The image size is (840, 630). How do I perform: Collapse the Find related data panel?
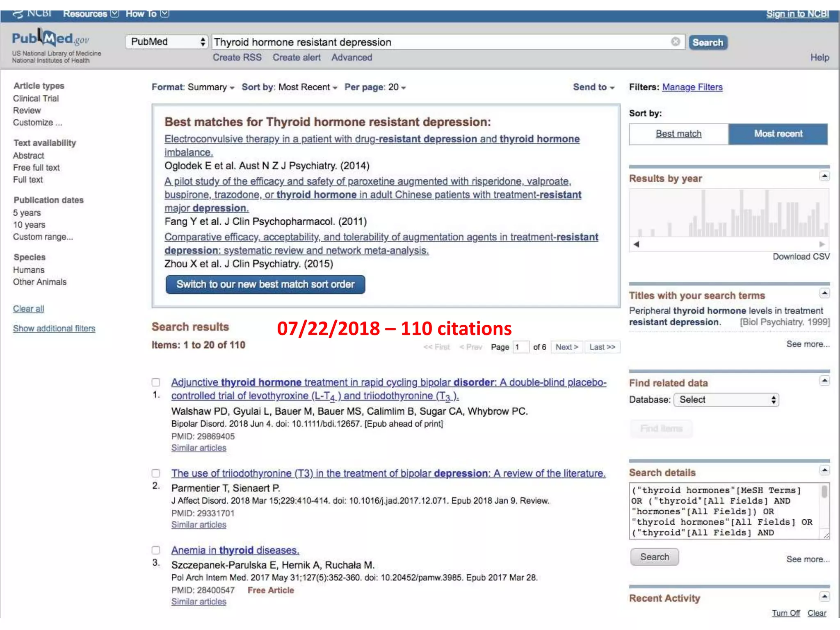(824, 381)
